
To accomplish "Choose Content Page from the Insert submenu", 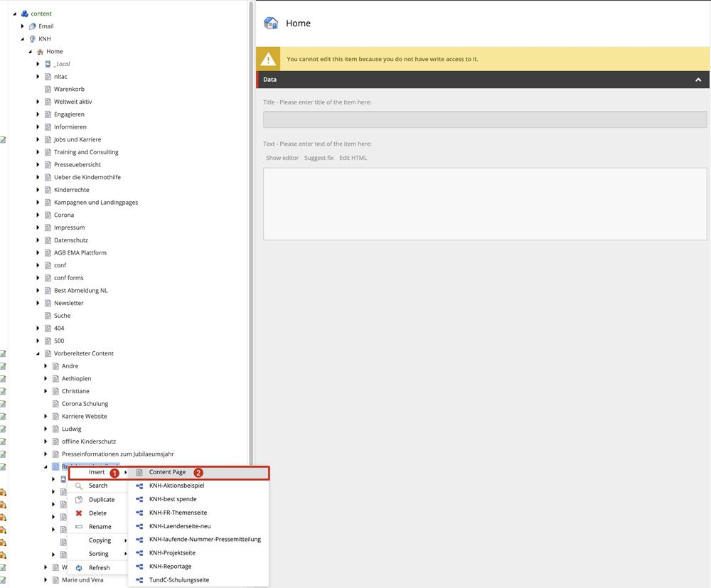I will click(167, 472).
